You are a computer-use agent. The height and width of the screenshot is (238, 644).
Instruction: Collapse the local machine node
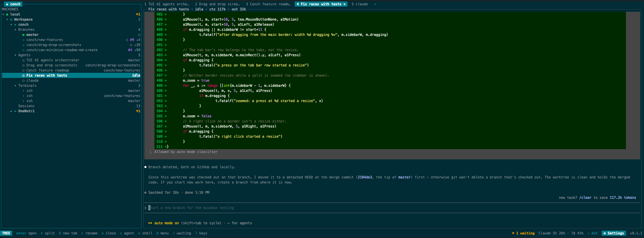3,14
